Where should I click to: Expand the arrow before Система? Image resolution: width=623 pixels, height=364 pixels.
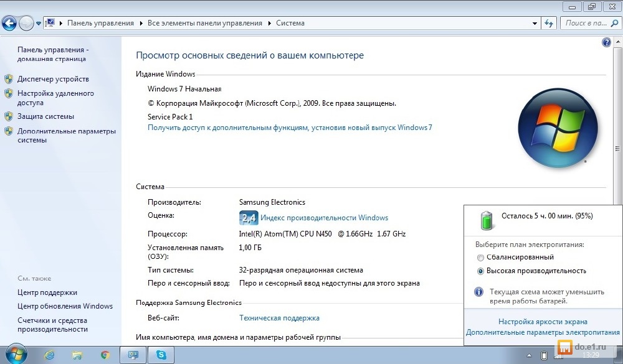pyautogui.click(x=269, y=24)
